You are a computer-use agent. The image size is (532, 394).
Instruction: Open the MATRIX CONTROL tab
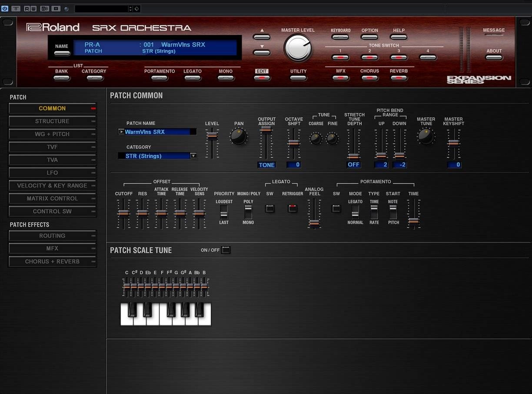pos(52,198)
